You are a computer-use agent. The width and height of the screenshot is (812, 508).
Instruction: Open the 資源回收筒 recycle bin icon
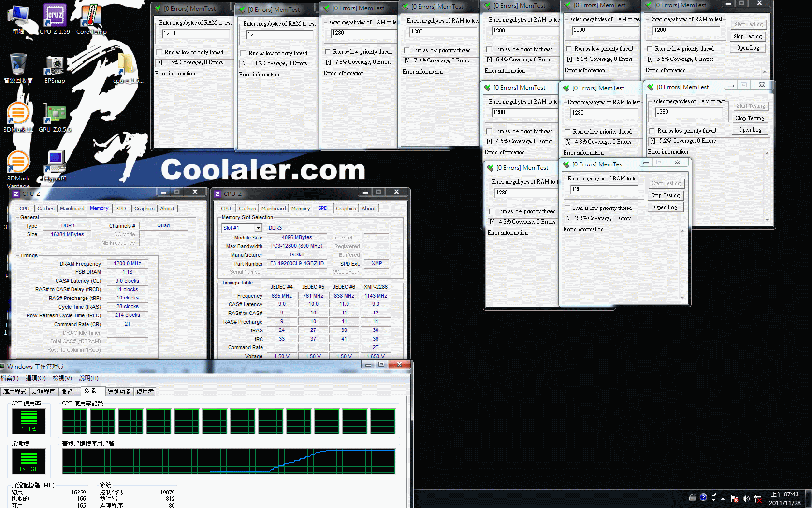(x=18, y=68)
